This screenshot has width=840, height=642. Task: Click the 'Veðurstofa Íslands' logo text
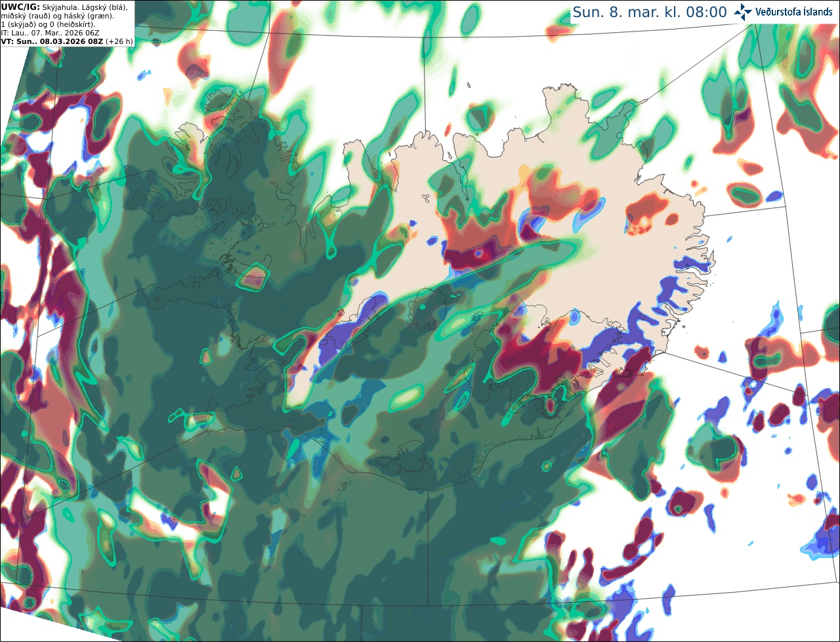coord(794,12)
